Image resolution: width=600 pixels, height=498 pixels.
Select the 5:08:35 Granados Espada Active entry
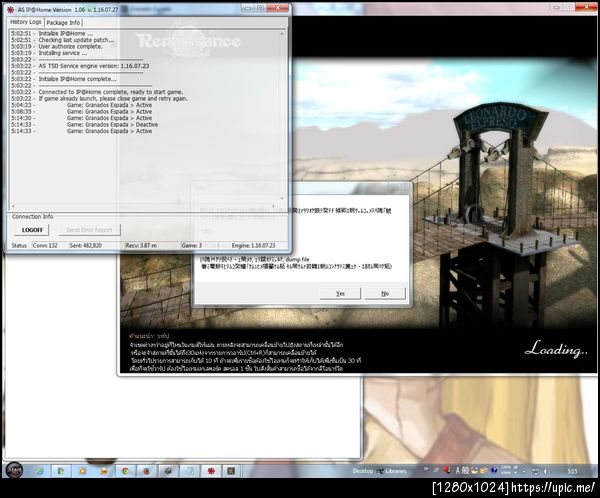tap(82, 111)
